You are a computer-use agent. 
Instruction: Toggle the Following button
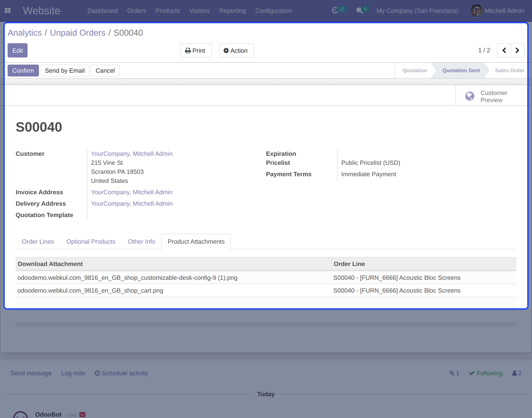click(x=486, y=373)
